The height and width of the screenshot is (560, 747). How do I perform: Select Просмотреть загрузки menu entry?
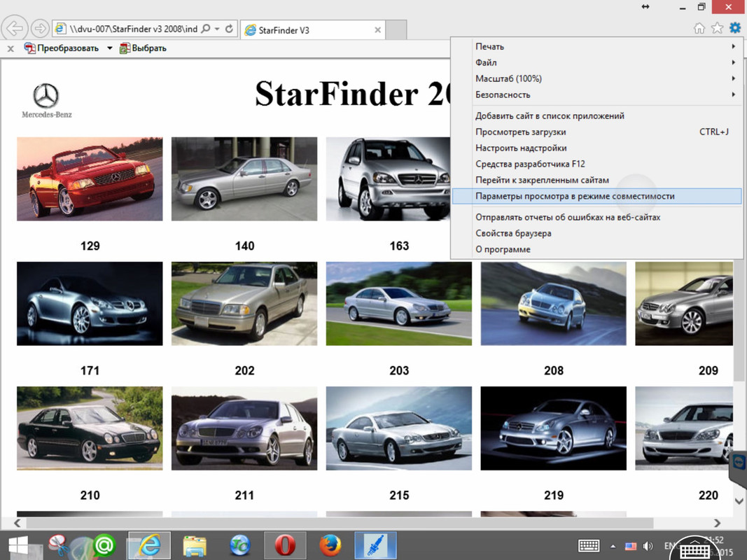pos(520,132)
